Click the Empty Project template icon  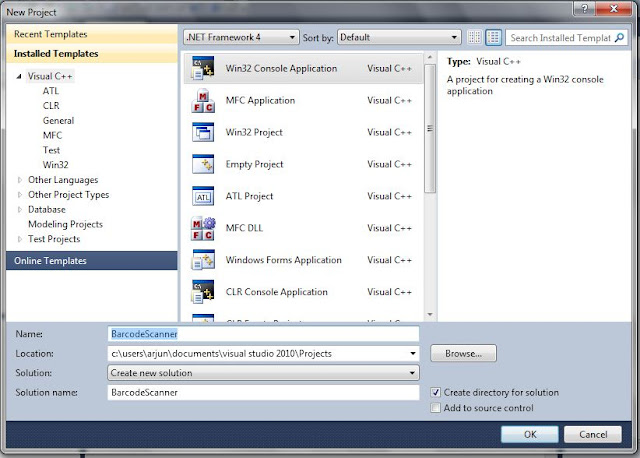[x=203, y=164]
